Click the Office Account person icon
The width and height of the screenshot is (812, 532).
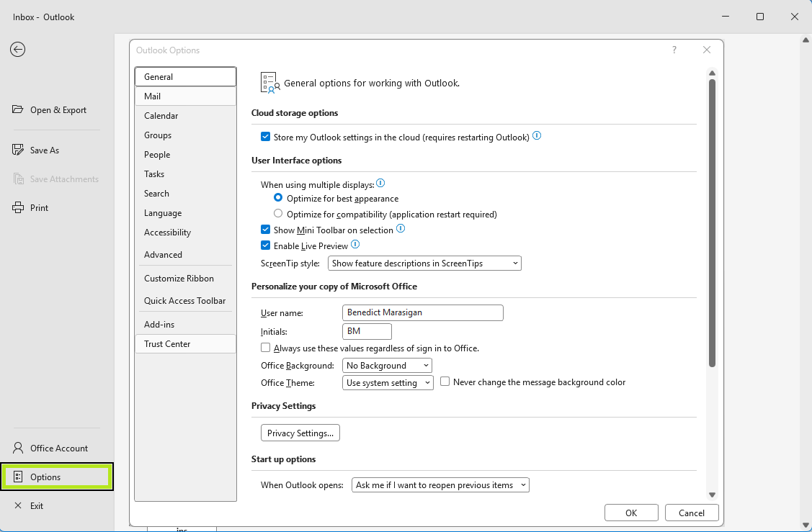tap(18, 448)
